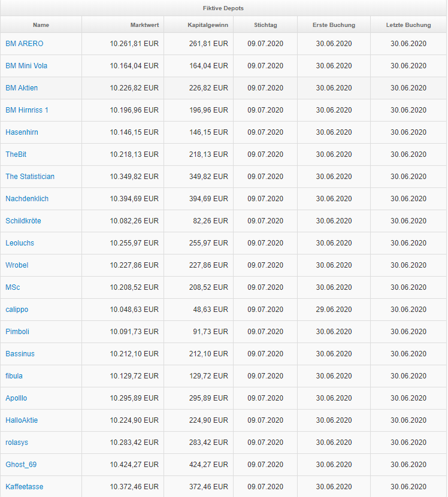Open TheBit depot
The width and height of the screenshot is (448, 497).
tap(16, 154)
